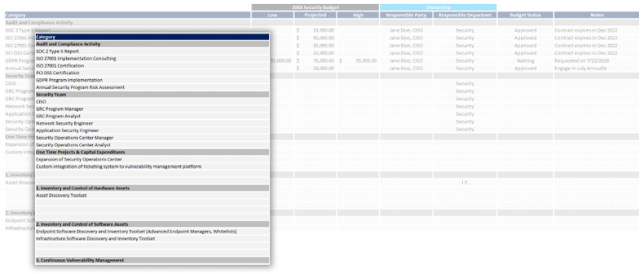Click the 'Budget Status' column header
Viewport: 644px width, 274px height.
pos(525,15)
